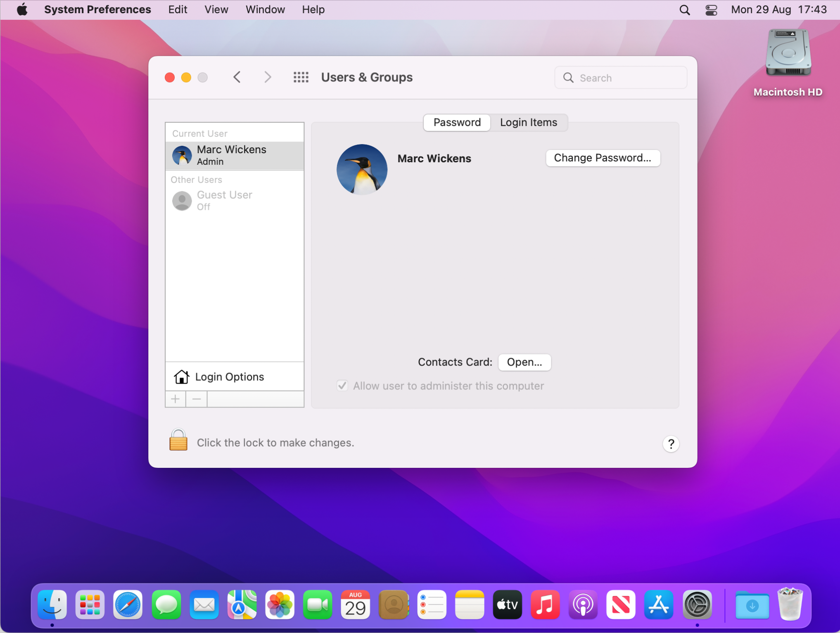Minimize the Users & Groups window
Screen dimensions: 840x633
pyautogui.click(x=186, y=77)
